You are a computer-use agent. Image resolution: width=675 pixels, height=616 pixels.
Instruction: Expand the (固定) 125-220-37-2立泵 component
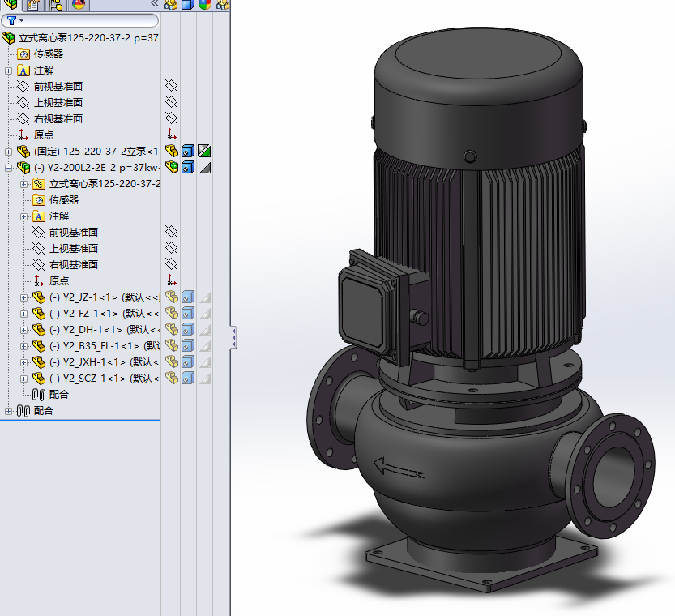pyautogui.click(x=8, y=152)
